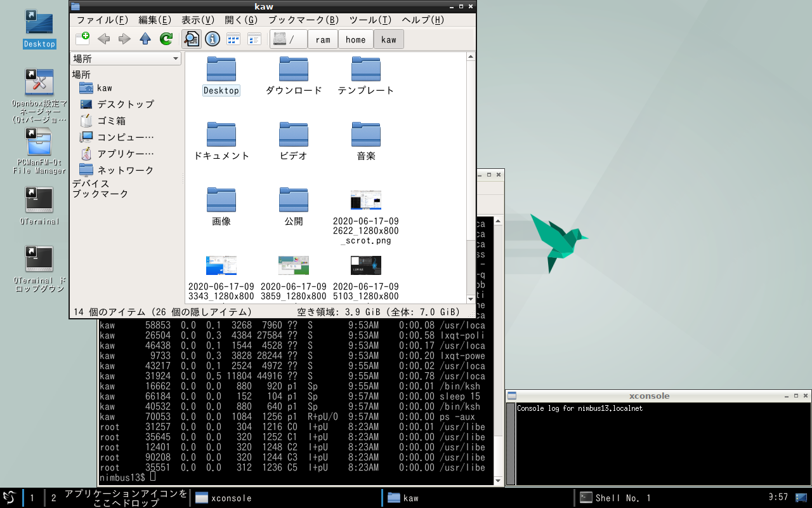Enable the detailed list view mode
The image size is (812, 508).
point(254,39)
